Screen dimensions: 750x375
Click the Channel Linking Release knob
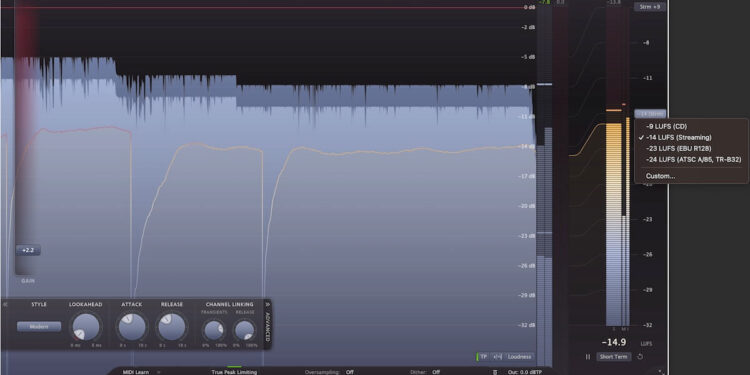pos(245,331)
